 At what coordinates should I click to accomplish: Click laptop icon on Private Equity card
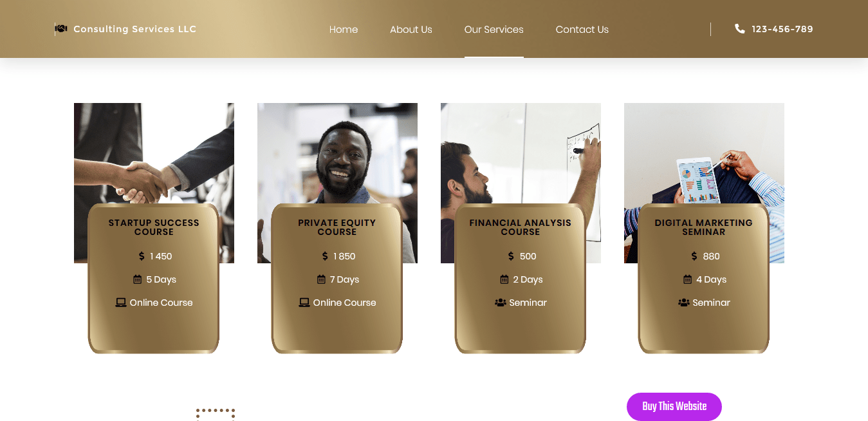coord(304,303)
